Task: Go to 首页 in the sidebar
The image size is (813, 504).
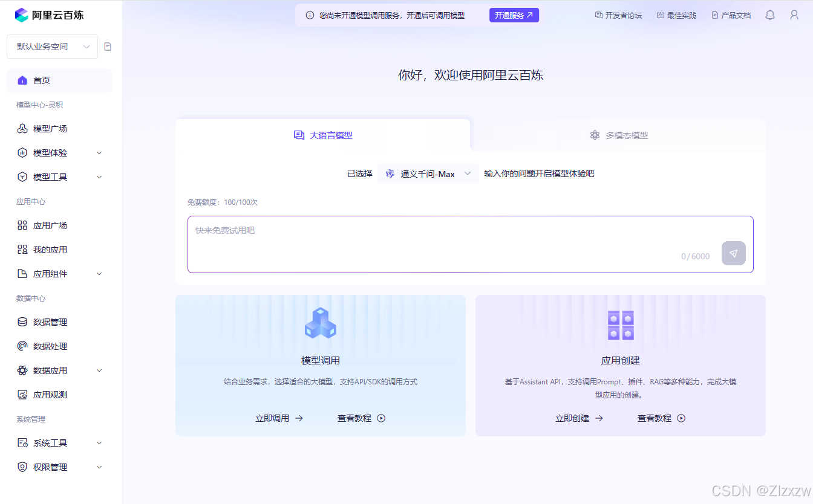Action: coord(59,80)
